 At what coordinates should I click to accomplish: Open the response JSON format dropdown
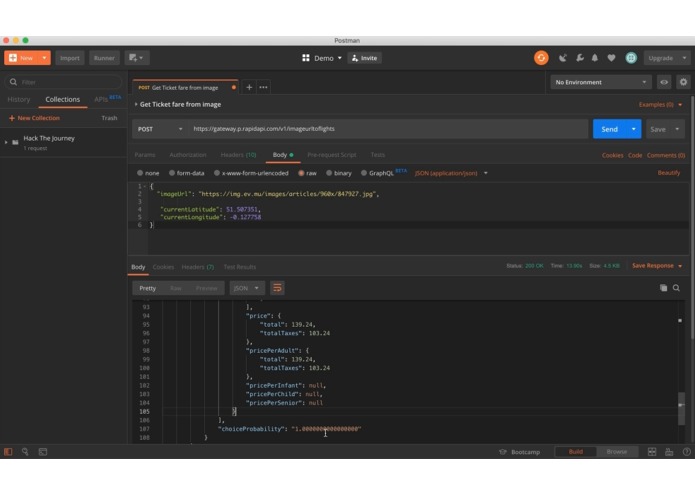coord(246,288)
